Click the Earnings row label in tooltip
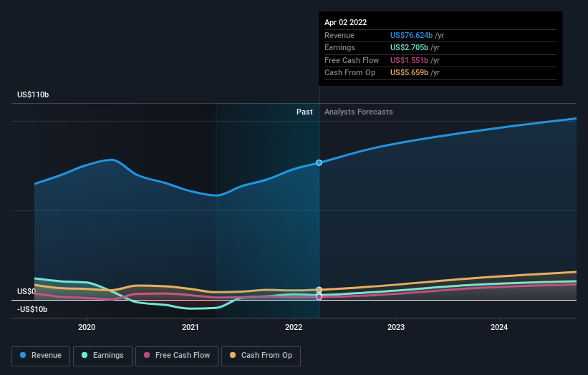 (x=339, y=47)
